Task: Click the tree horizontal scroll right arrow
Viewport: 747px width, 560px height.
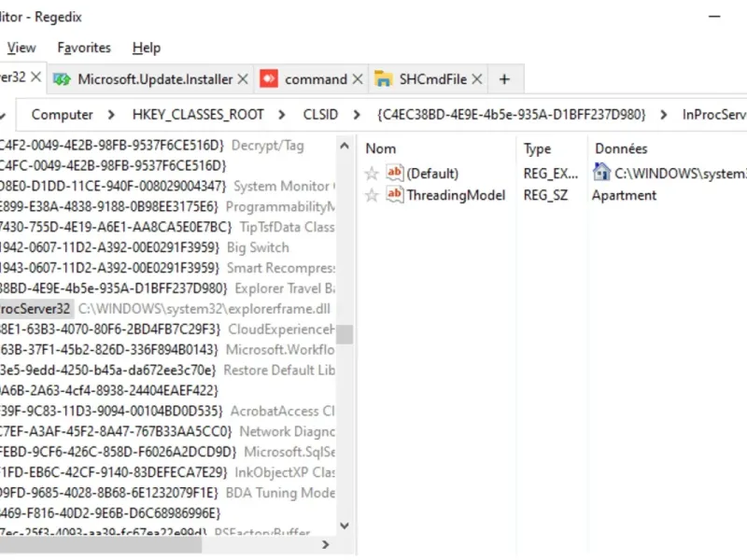Action: [x=325, y=544]
